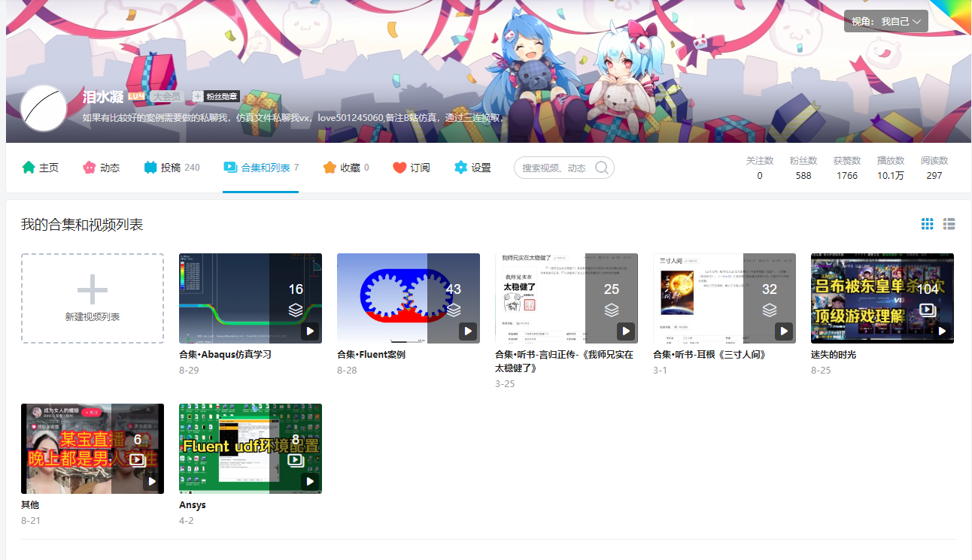Viewport: 972px width, 560px height.
Task: Play the Abaqus仿真学习 collection
Action: point(310,331)
